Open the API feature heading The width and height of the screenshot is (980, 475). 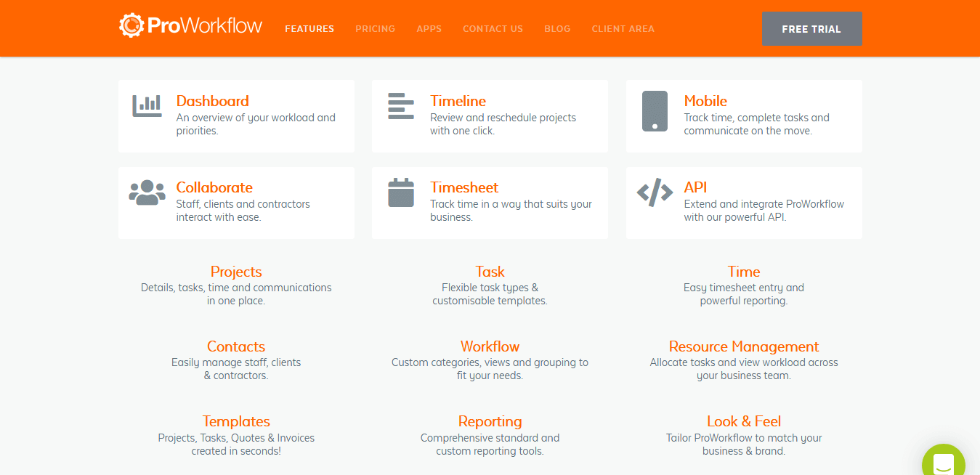pos(695,187)
